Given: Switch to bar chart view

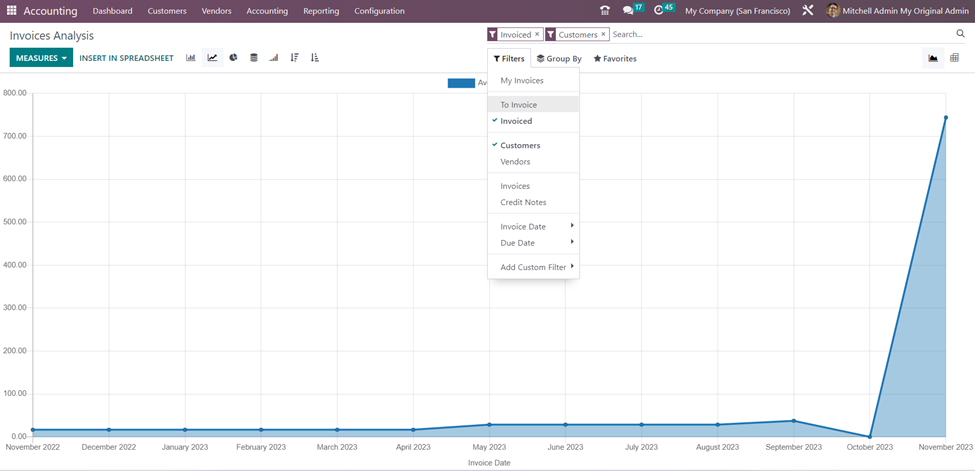Looking at the screenshot, I should pos(190,58).
